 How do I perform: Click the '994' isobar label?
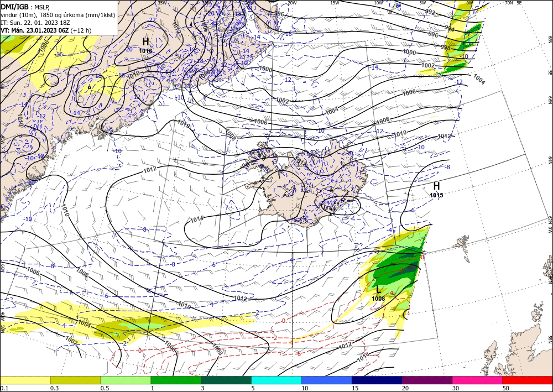449,28
